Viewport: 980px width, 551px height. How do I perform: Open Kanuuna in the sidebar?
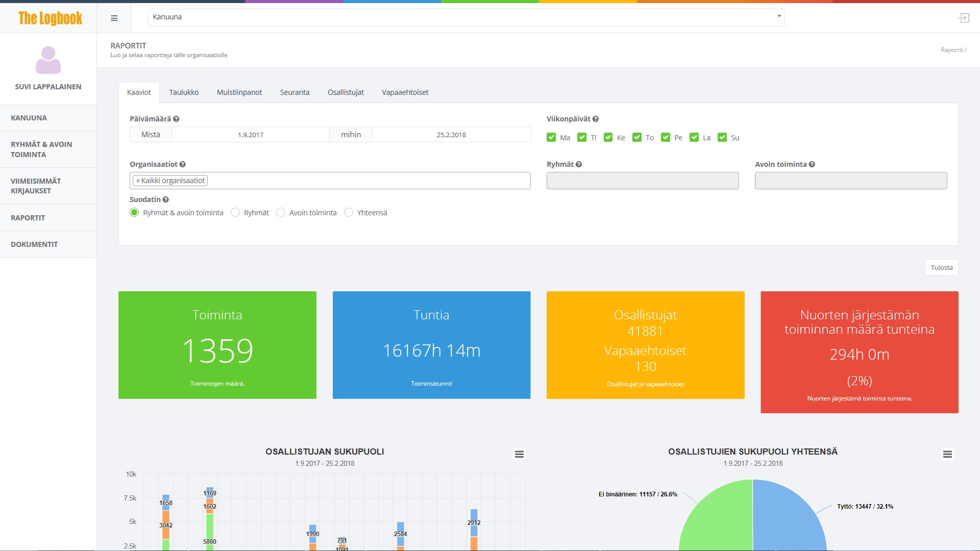tap(48, 118)
